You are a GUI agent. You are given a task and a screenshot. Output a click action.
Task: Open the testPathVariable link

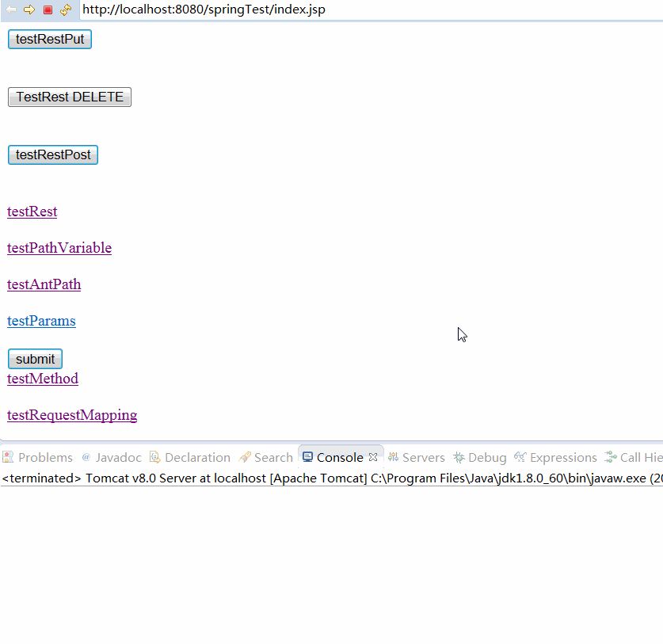click(59, 248)
